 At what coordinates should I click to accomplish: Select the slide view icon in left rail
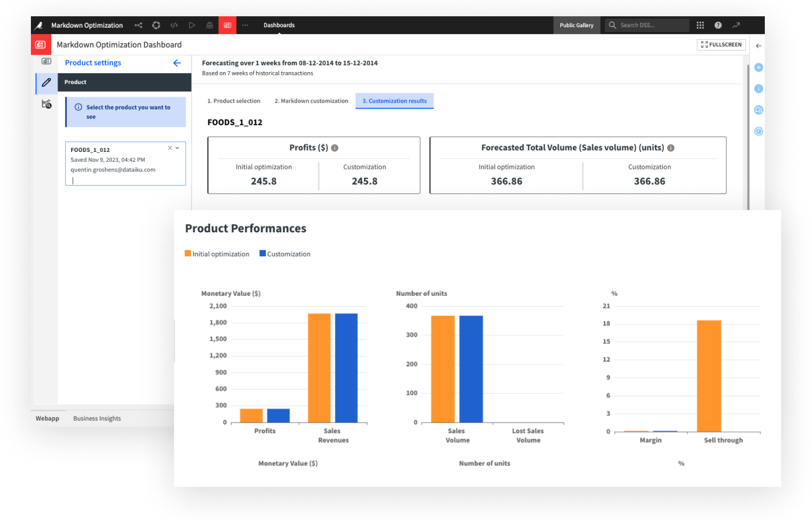tap(47, 61)
